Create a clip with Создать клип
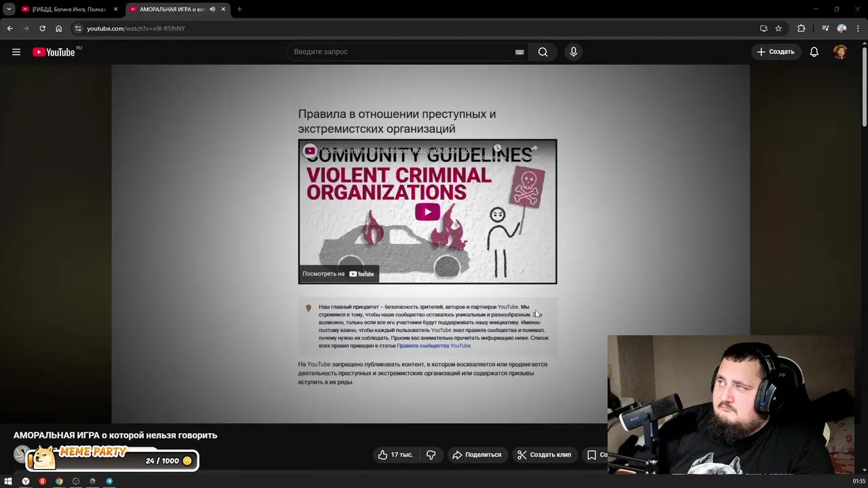This screenshot has height=488, width=868. [x=544, y=455]
